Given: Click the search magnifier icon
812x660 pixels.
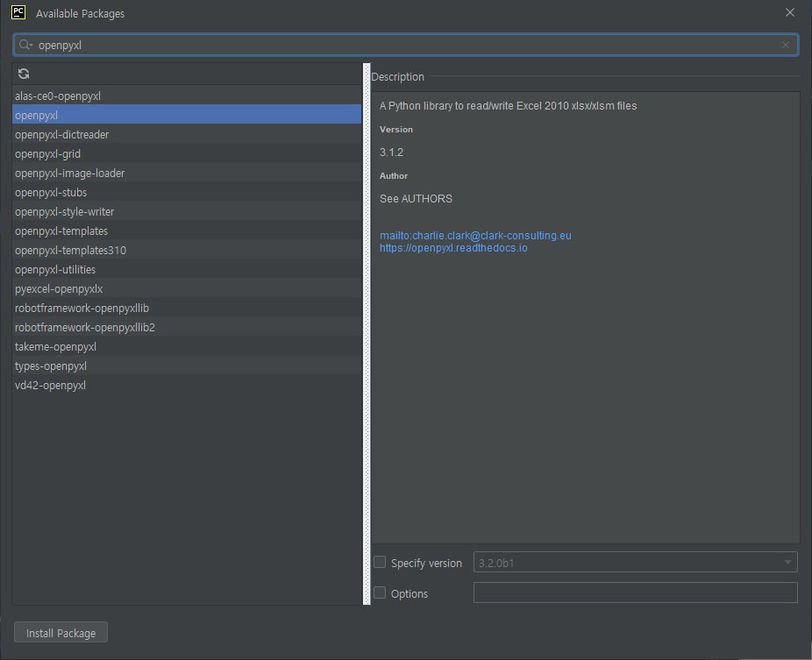Looking at the screenshot, I should click(25, 45).
